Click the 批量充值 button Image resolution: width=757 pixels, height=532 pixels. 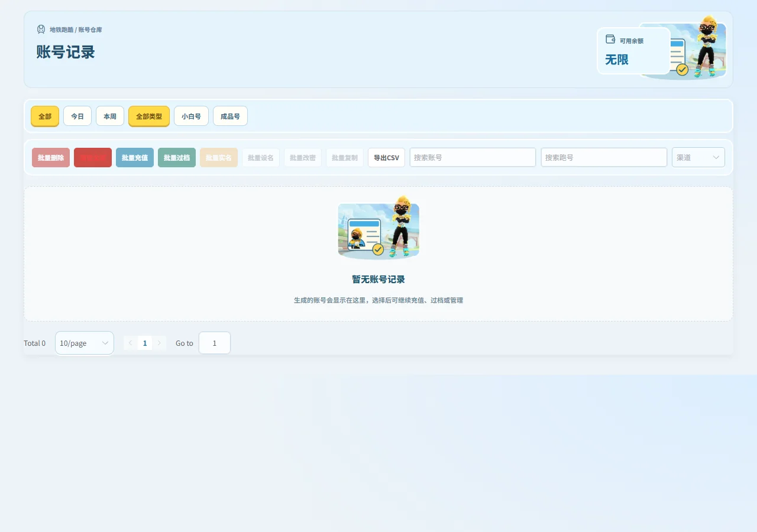pyautogui.click(x=135, y=157)
